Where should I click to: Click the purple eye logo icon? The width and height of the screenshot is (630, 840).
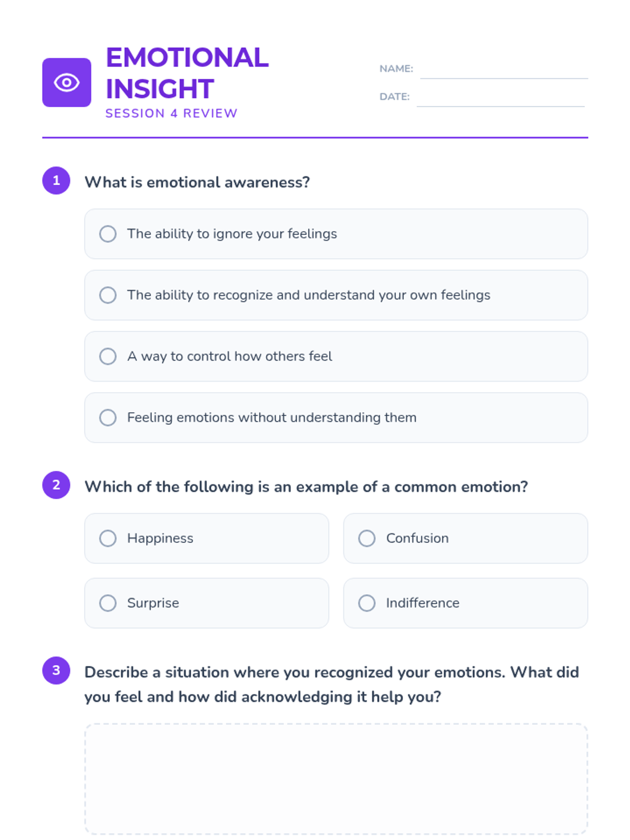click(67, 82)
